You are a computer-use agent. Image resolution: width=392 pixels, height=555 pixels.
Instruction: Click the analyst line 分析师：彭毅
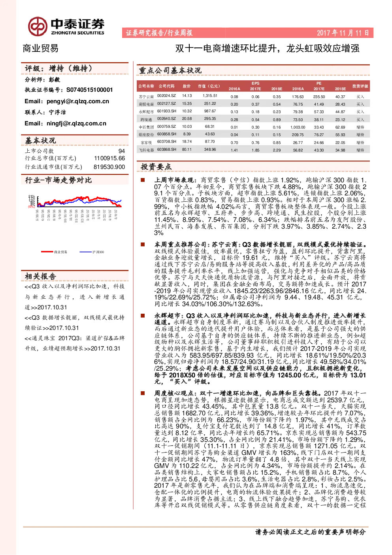(x=42, y=80)
